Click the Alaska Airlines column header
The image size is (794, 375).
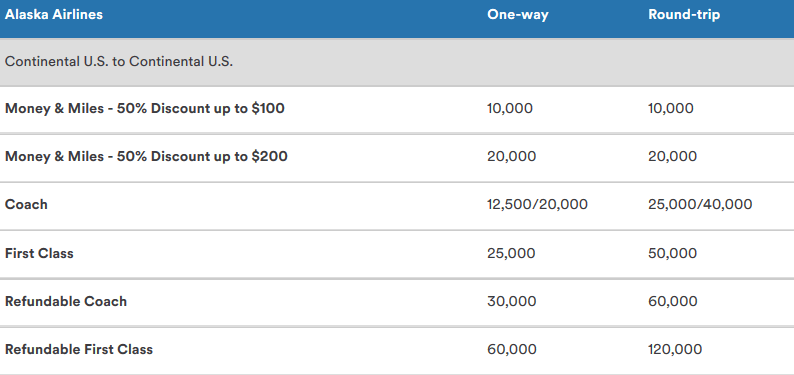click(54, 14)
